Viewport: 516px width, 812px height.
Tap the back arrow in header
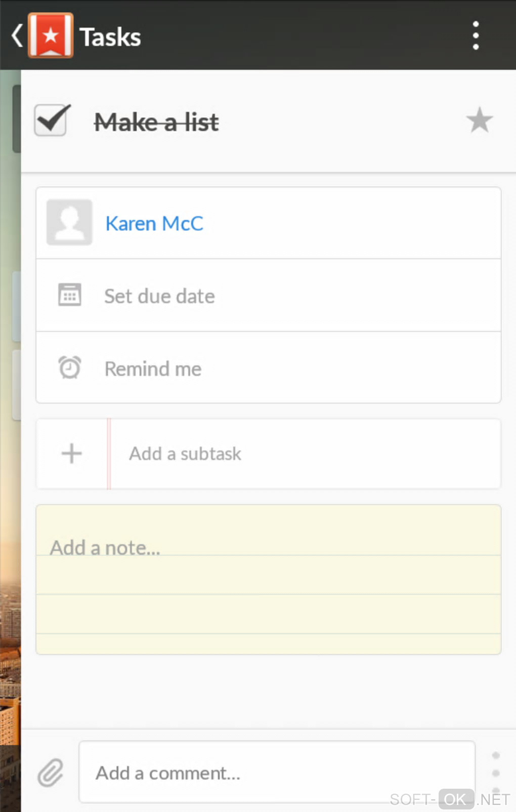[17, 36]
